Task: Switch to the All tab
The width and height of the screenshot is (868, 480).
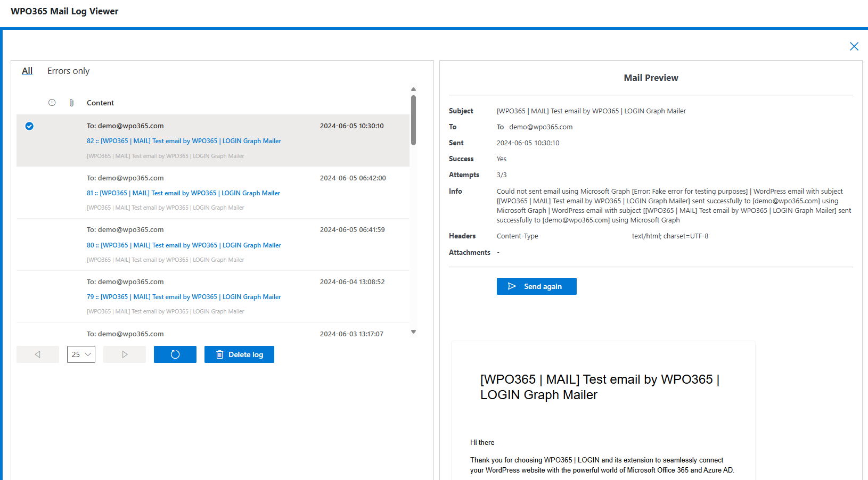Action: pyautogui.click(x=27, y=71)
